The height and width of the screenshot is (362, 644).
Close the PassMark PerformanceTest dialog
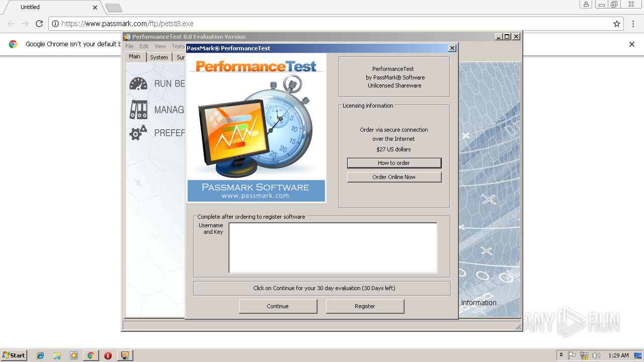point(452,48)
